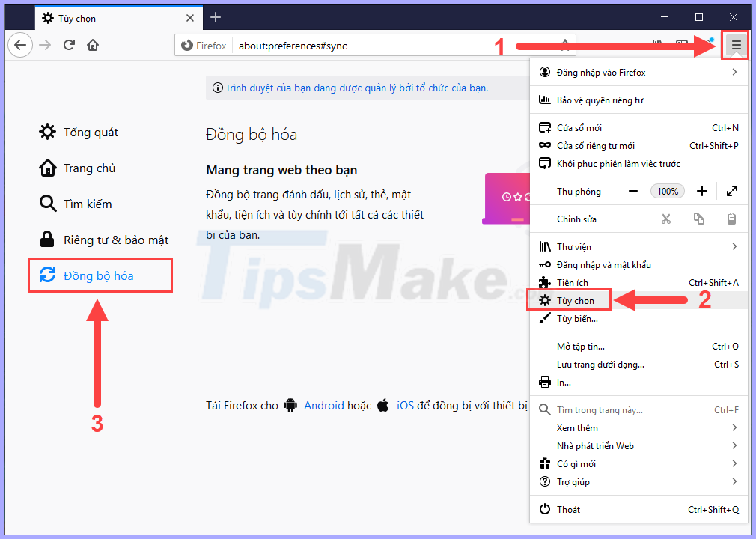The height and width of the screenshot is (539, 756).
Task: Select the Tùy chọn browser tab
Action: tap(118, 18)
